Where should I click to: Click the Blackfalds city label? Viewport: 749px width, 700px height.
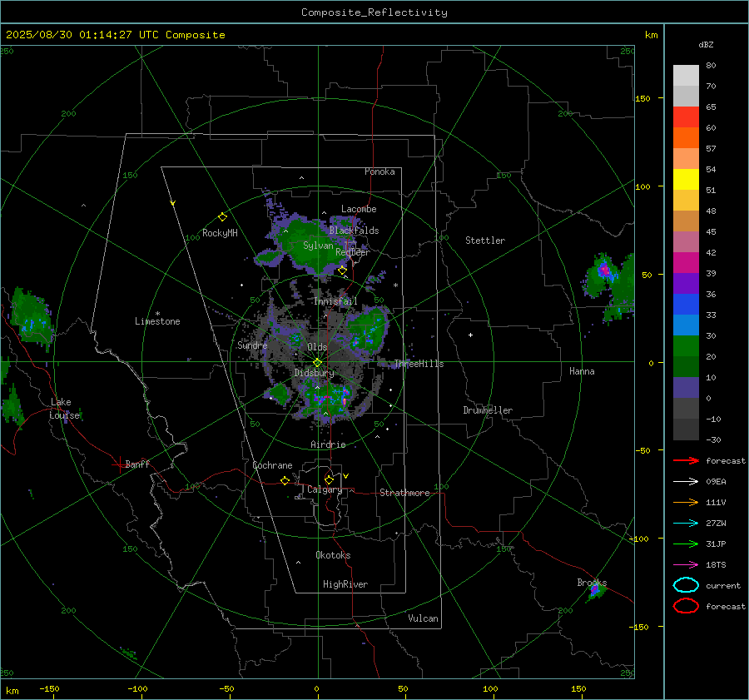(354, 231)
